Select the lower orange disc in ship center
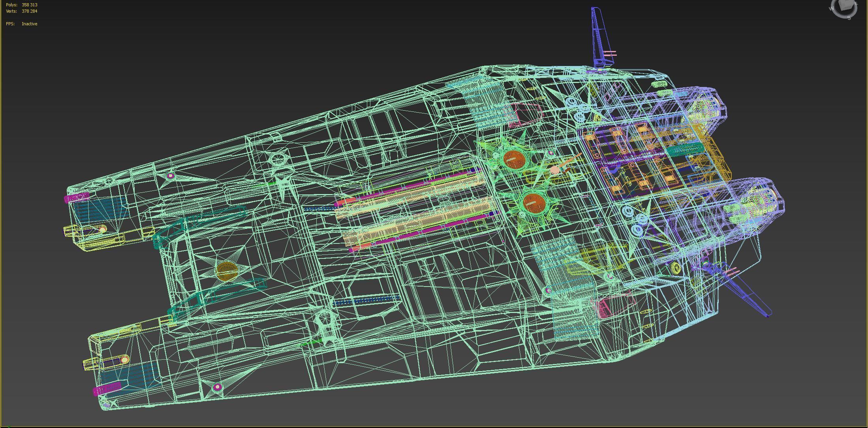868x428 pixels. point(534,203)
